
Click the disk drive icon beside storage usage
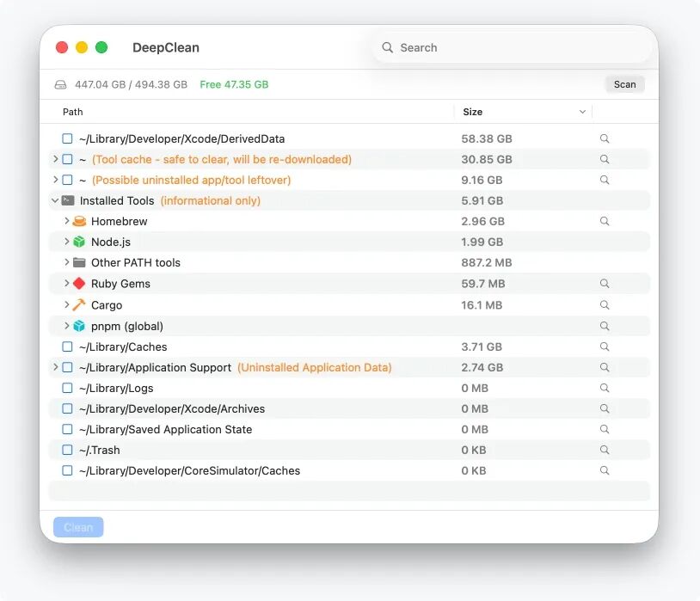[x=61, y=84]
